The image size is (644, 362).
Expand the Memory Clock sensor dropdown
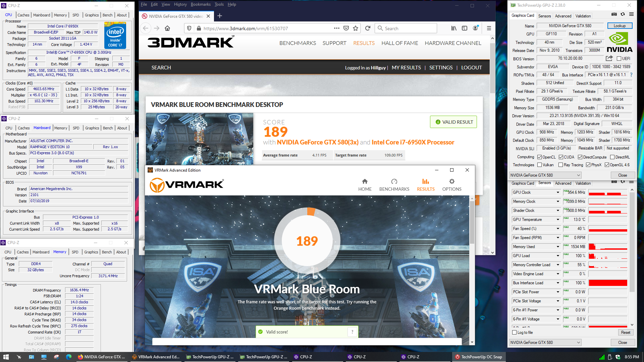tap(558, 201)
